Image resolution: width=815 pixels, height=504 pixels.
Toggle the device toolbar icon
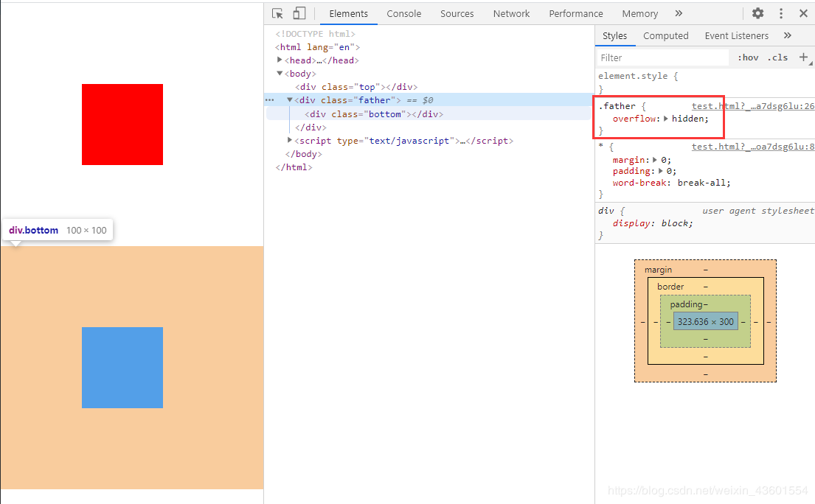(x=299, y=13)
